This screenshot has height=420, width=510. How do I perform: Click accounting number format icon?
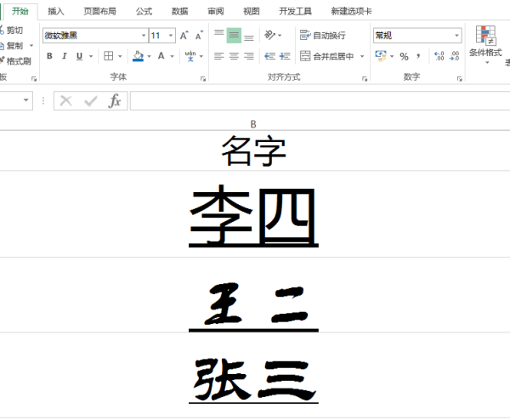tap(381, 56)
